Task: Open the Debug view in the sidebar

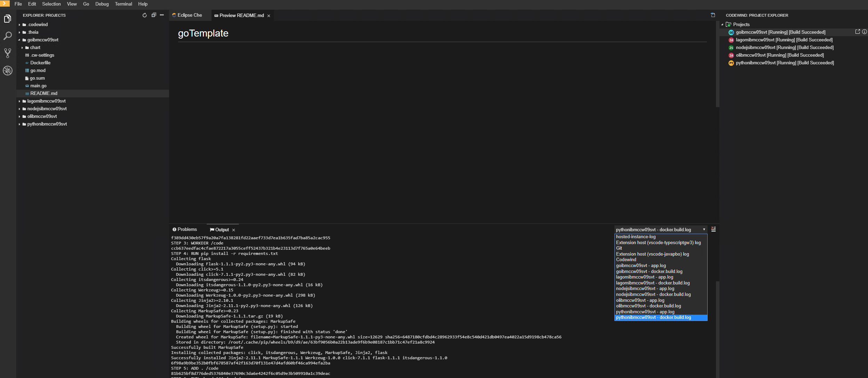Action: tap(7, 70)
